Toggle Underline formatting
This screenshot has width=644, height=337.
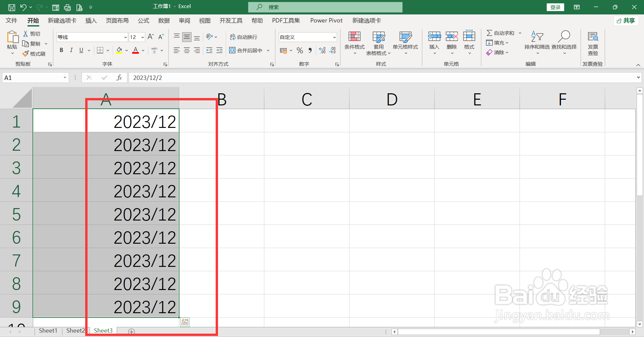81,50
